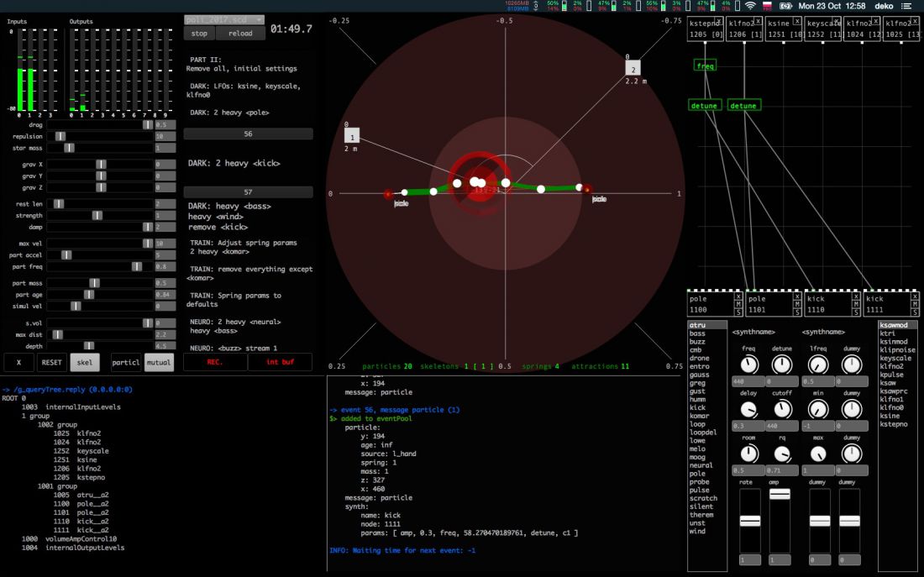Select event 56 header bar
The image size is (924, 577).
248,134
